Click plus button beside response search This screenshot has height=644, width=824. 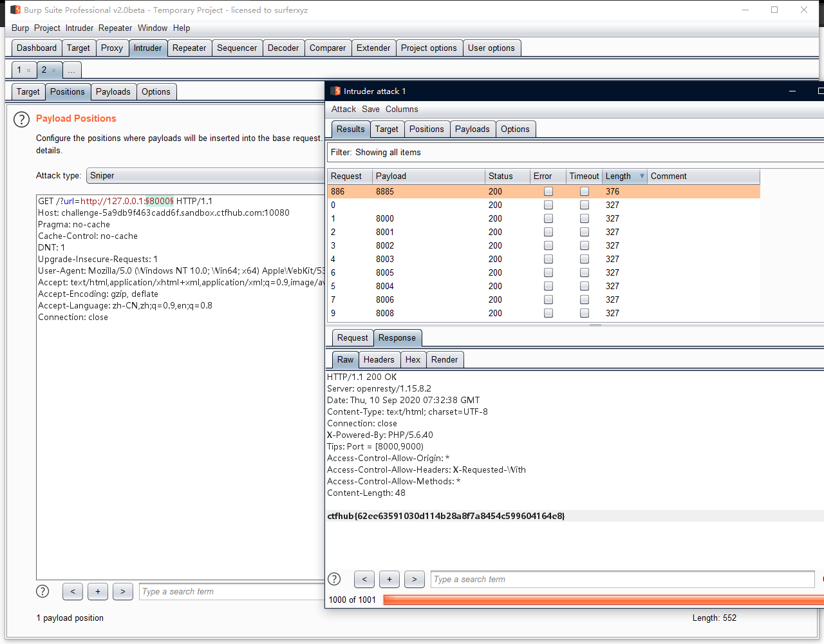389,579
